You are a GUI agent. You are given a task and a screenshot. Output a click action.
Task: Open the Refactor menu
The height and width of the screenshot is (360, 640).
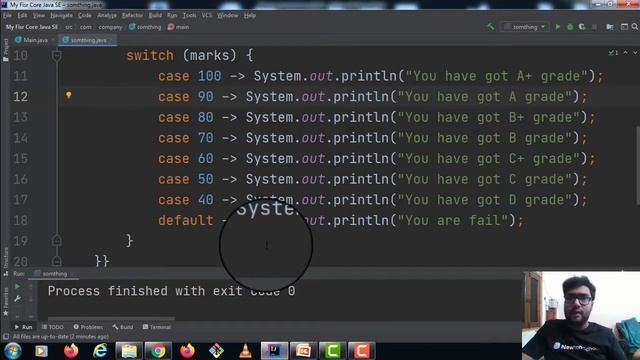tap(132, 16)
